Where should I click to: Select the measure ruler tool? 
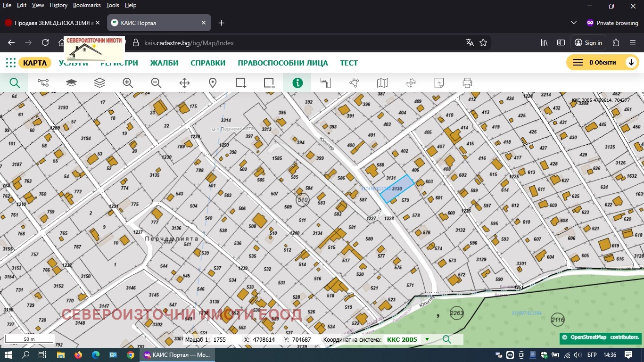(x=326, y=83)
